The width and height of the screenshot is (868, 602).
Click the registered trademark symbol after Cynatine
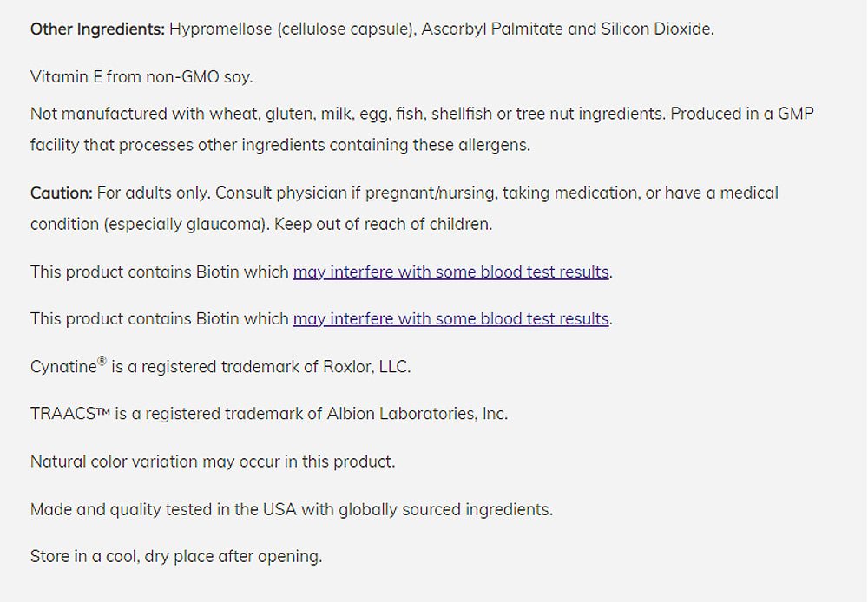tap(102, 362)
